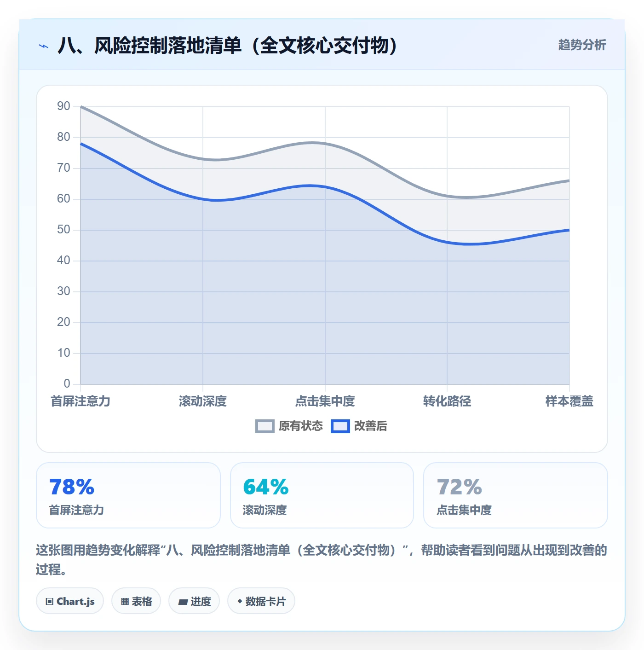Click the 原有状态 legend label
Viewport: 644px width, 650px height.
point(301,426)
